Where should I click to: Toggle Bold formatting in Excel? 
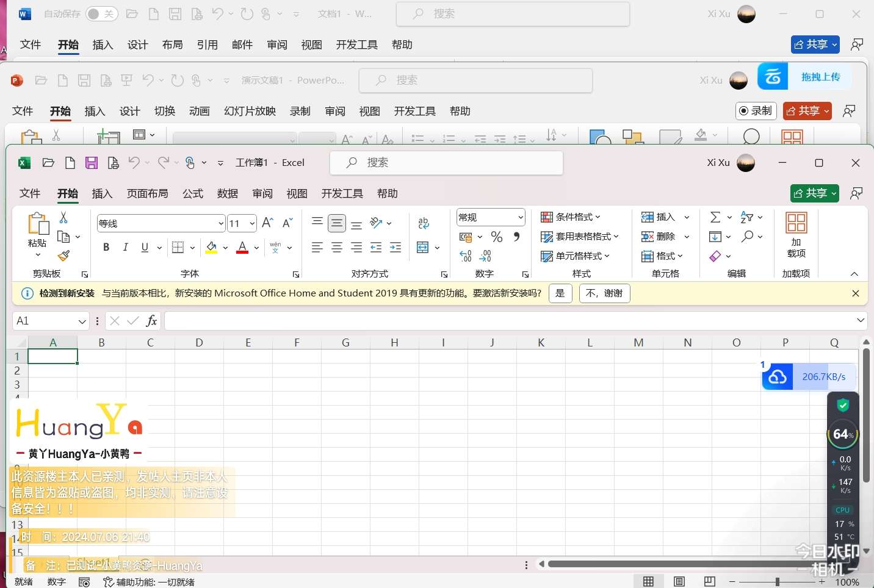(x=106, y=247)
